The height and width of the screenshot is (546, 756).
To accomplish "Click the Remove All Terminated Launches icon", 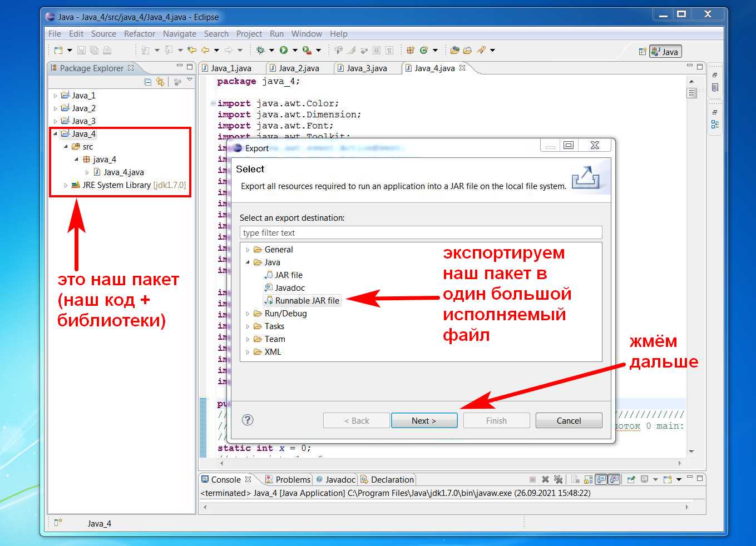I will pos(559,479).
